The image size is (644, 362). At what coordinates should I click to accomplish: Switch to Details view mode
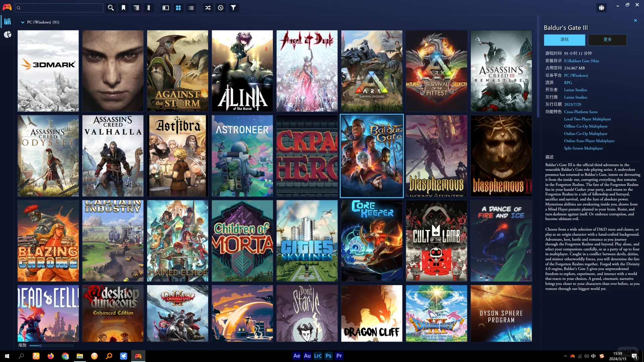(166, 8)
